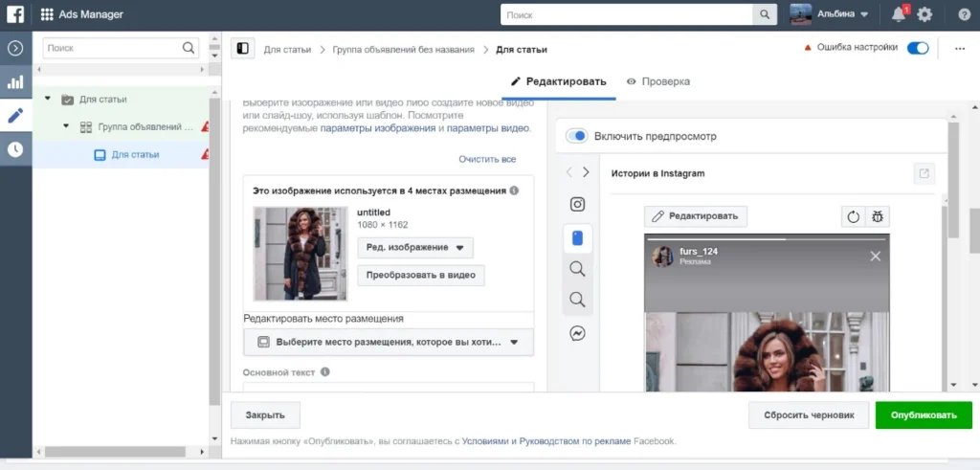
Task: Click Ошибка настройки error label
Action: click(857, 48)
